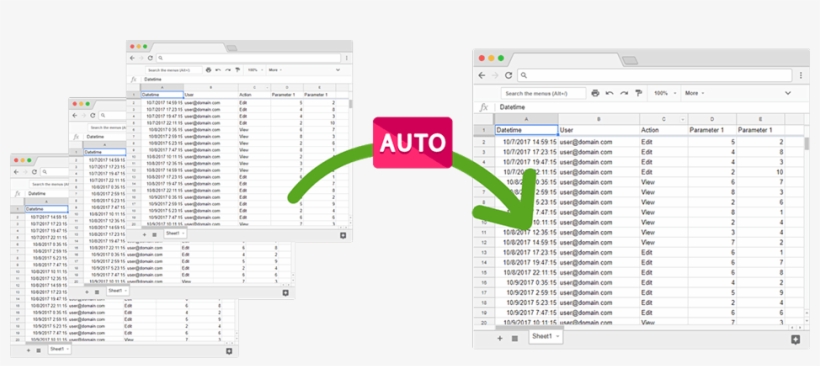The width and height of the screenshot is (820, 366).
Task: Click Back arrow in the right window
Action: click(482, 75)
